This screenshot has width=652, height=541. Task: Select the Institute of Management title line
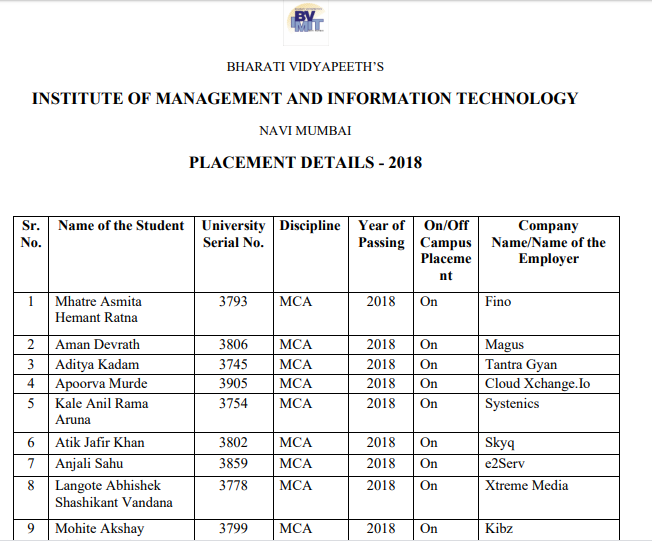(305, 98)
